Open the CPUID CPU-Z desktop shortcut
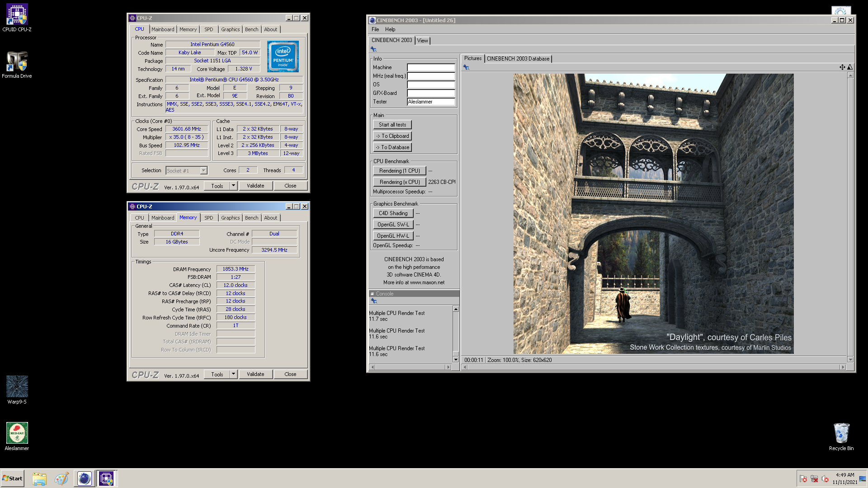The height and width of the screenshot is (488, 868). pos(17,17)
